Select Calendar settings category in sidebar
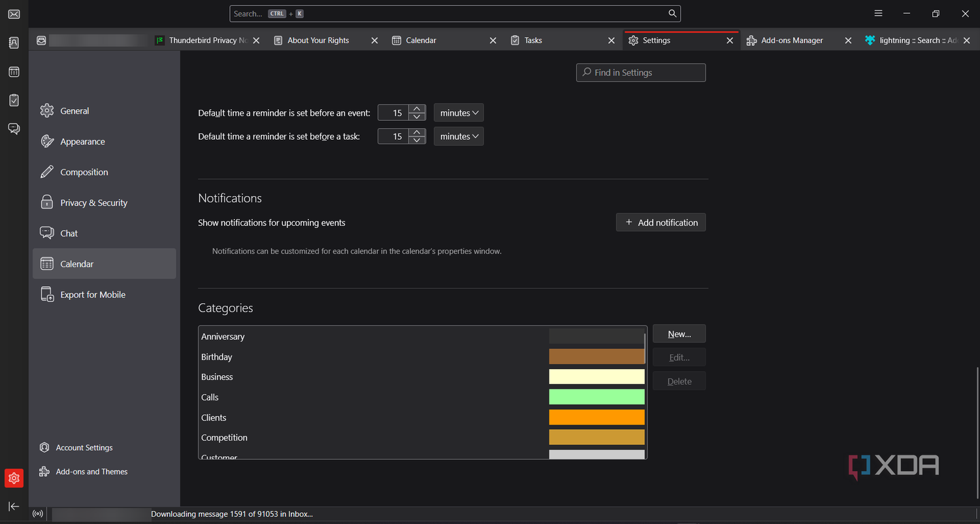 [x=105, y=264]
